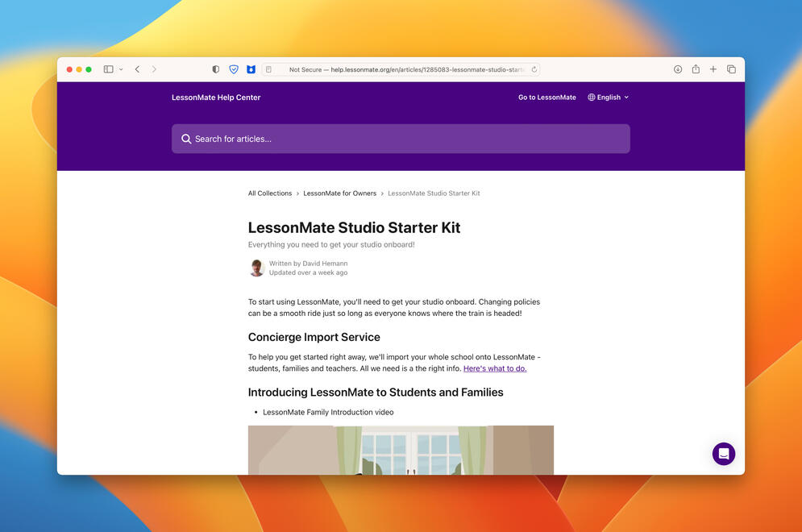Viewport: 802px width, 532px height.
Task: Show Reader view icon in address bar
Action: point(268,69)
